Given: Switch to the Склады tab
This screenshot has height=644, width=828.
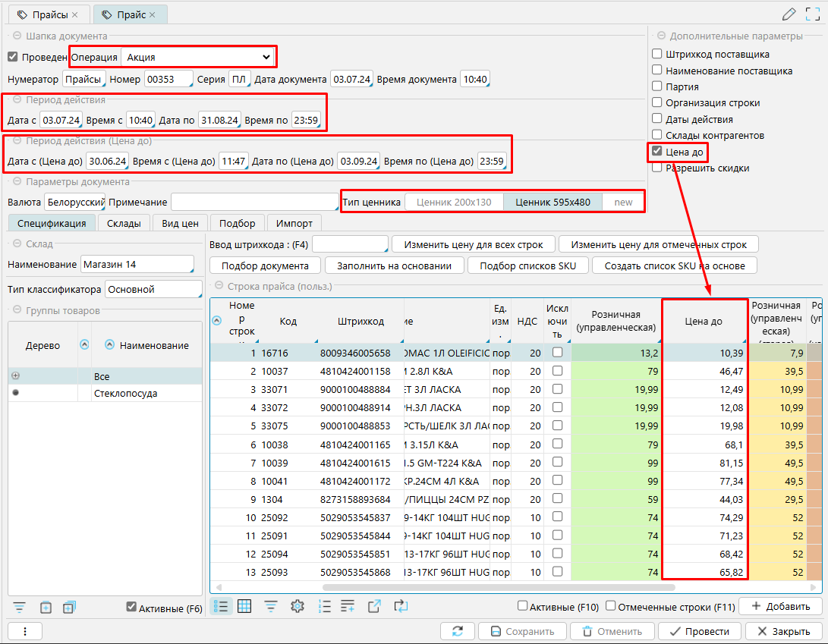Looking at the screenshot, I should 124,223.
